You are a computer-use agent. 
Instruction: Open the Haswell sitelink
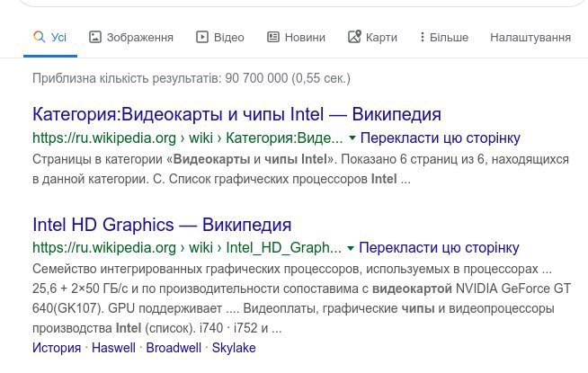[113, 348]
